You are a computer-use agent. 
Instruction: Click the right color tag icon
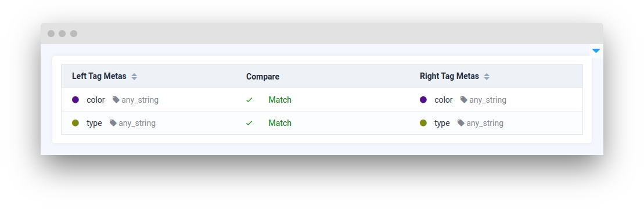(x=464, y=100)
